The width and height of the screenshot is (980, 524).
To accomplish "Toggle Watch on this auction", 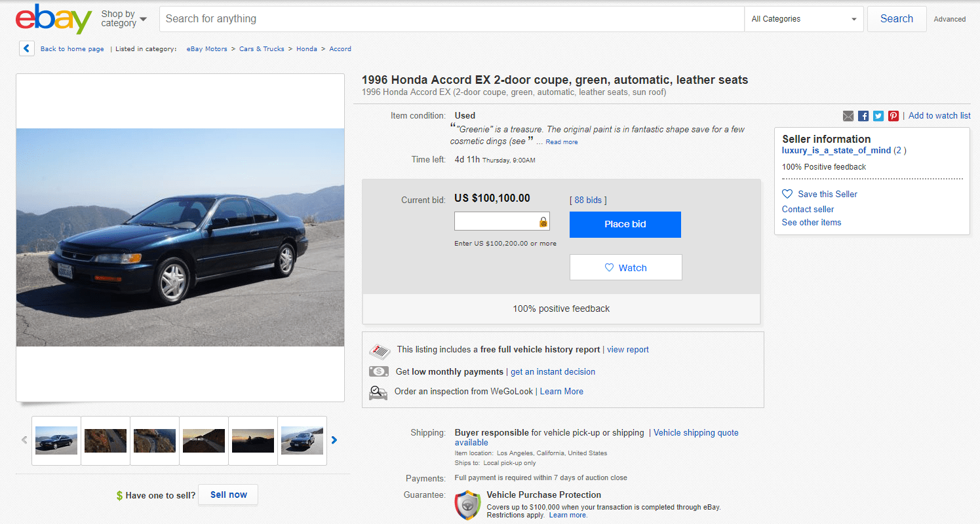I will [625, 267].
